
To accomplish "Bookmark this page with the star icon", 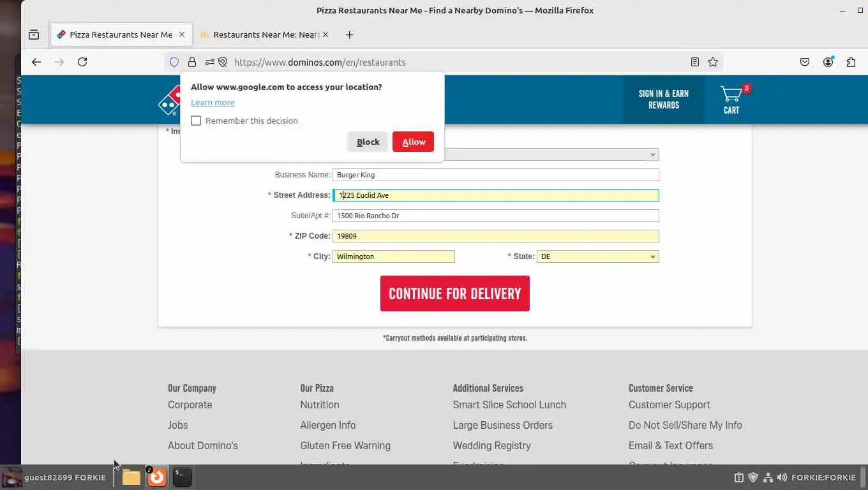I will 713,62.
